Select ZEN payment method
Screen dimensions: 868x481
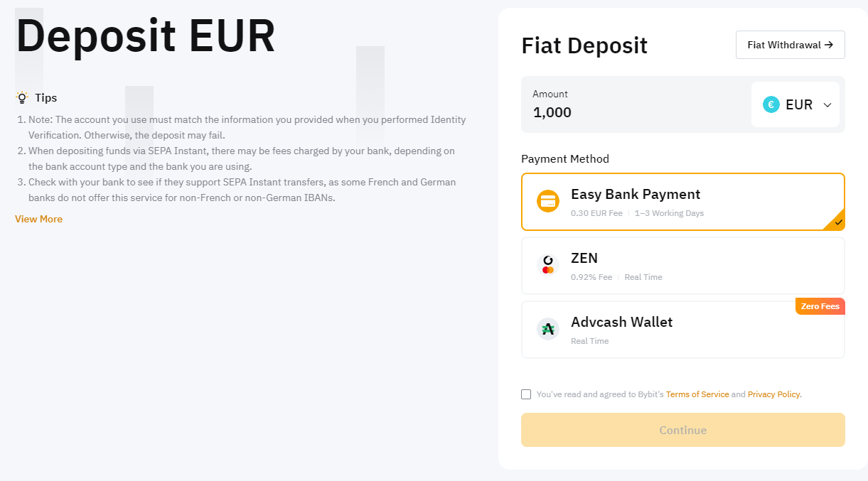coord(683,266)
